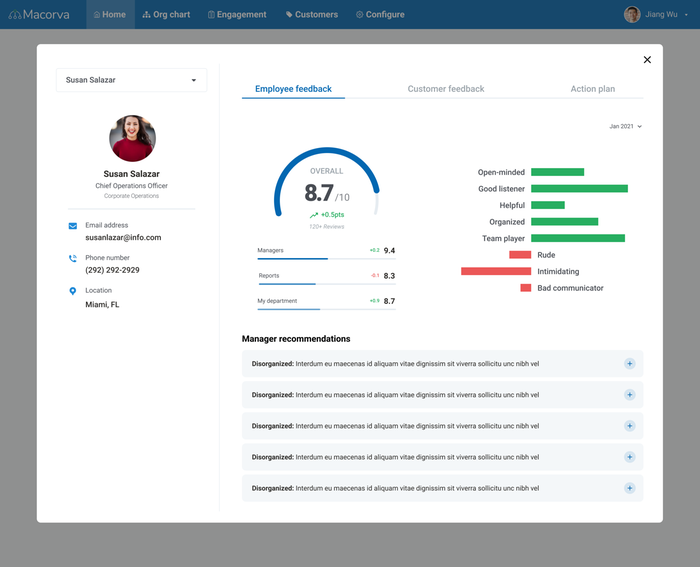Open the Customers section
Viewport: 700px width, 567px height.
click(312, 15)
